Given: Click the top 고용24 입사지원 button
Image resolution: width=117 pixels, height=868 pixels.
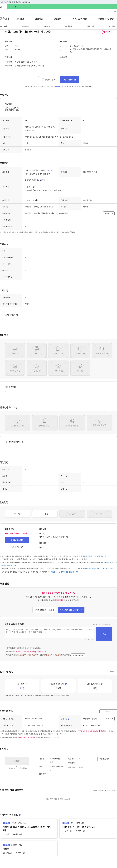Looking at the screenshot, I should click(69, 79).
